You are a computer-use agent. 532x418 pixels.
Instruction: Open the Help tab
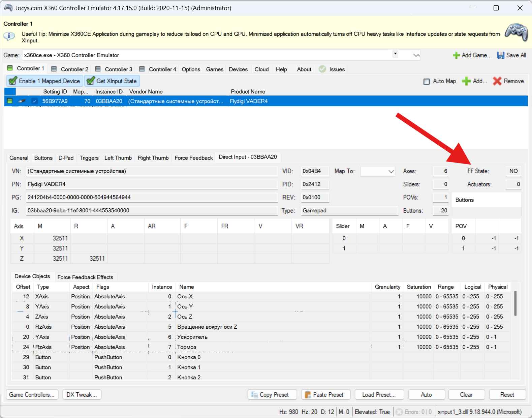(x=281, y=69)
